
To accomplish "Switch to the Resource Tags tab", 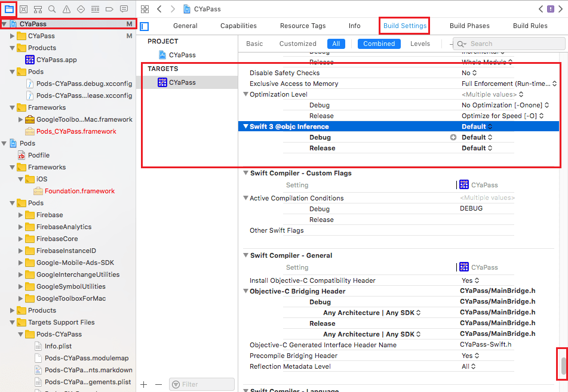I will pyautogui.click(x=303, y=26).
